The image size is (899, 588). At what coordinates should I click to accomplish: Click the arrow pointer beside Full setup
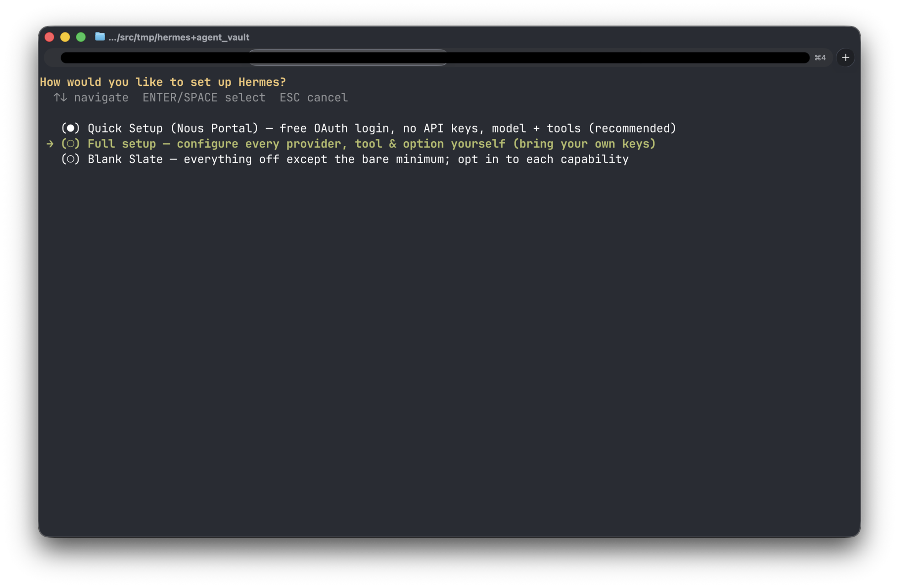point(50,144)
